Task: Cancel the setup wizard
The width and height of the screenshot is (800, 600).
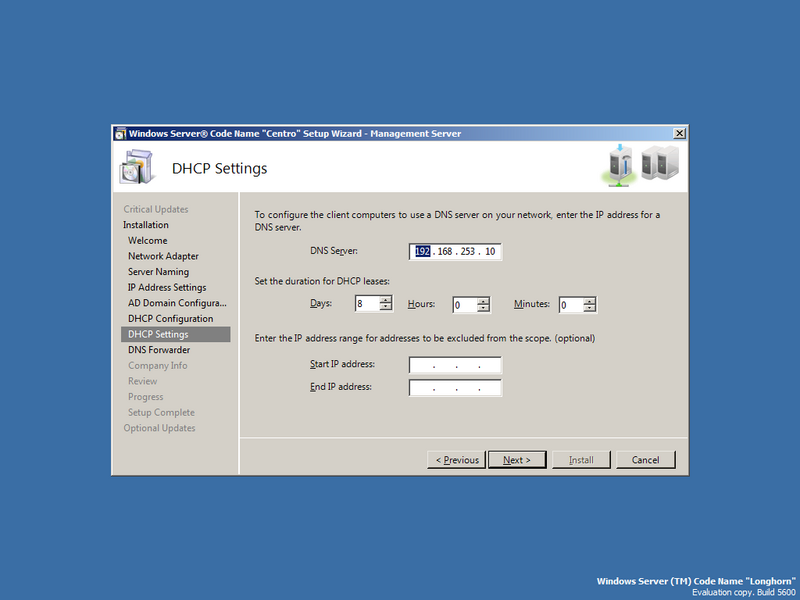Action: point(646,459)
